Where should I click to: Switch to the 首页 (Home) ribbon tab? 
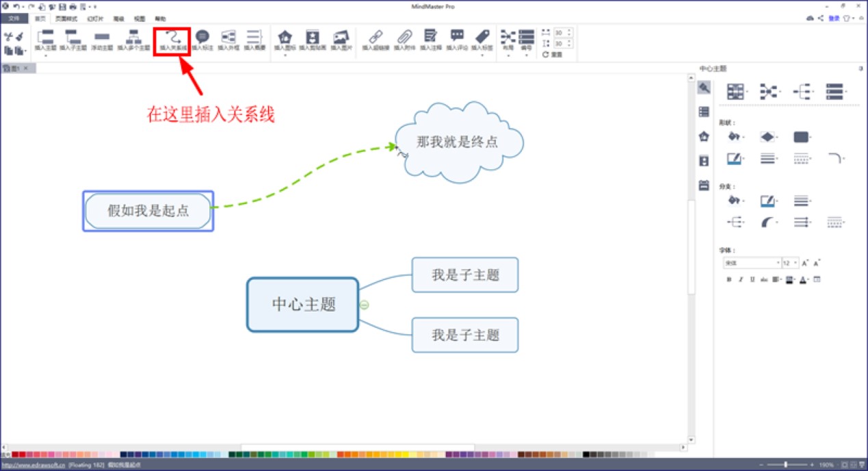[40, 18]
